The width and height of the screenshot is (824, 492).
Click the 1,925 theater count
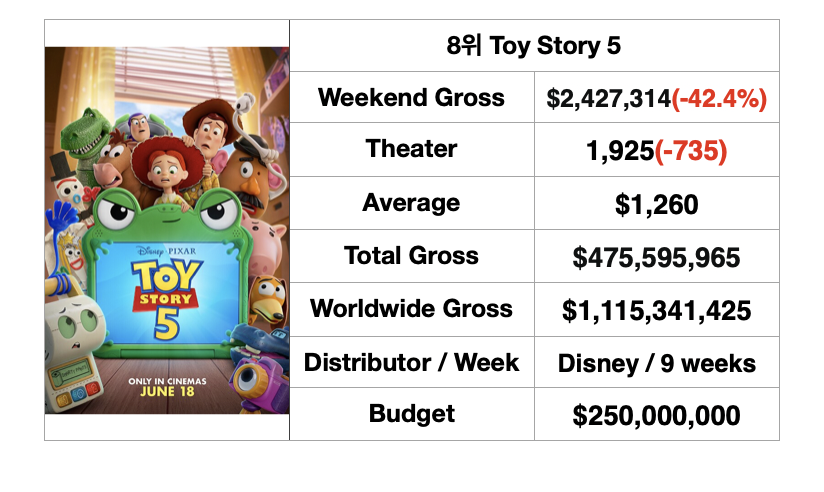pyautogui.click(x=620, y=151)
